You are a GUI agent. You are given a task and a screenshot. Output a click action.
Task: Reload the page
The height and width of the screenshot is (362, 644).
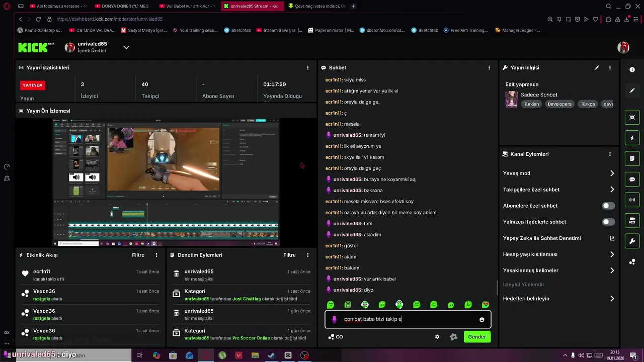click(x=38, y=19)
